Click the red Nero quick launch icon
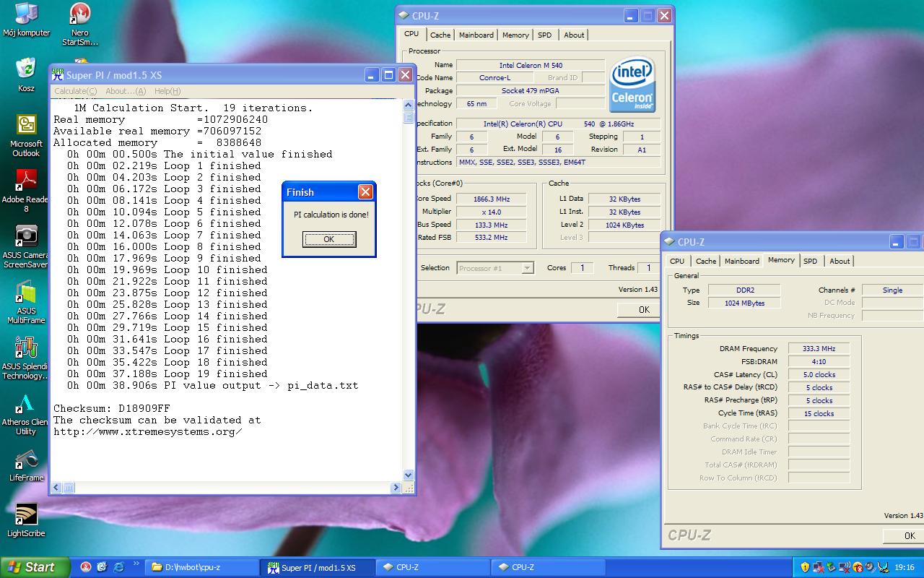This screenshot has width=924, height=578. pos(86,567)
